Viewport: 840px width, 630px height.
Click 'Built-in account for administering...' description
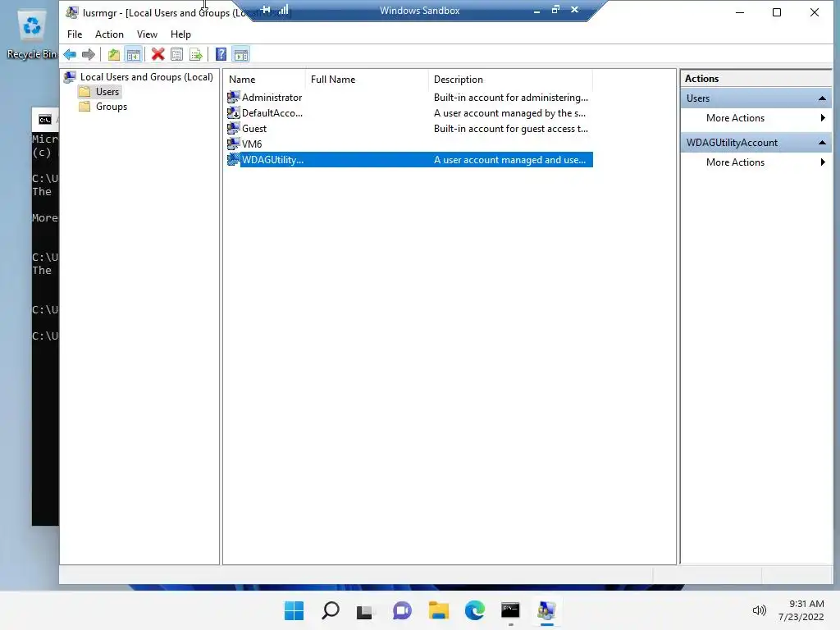click(510, 98)
